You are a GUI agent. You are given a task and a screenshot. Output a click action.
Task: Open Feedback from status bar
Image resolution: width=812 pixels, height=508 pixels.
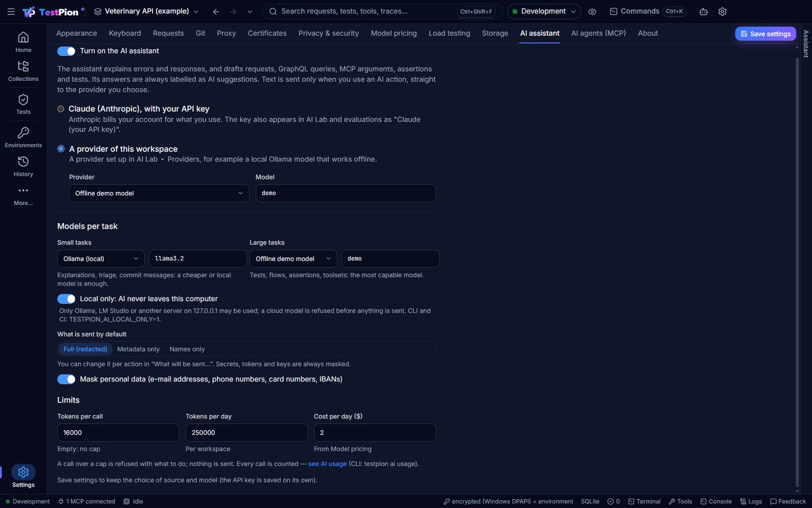click(788, 501)
